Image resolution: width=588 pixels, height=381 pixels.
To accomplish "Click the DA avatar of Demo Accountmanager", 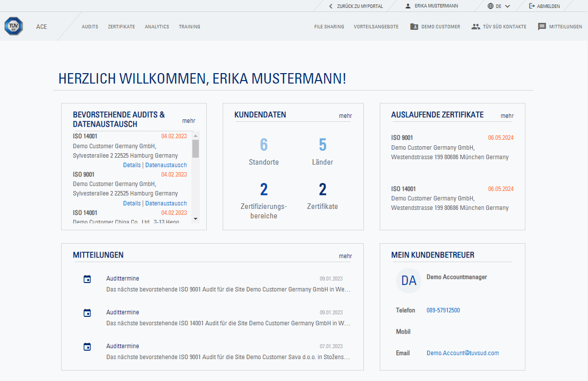I will 409,281.
